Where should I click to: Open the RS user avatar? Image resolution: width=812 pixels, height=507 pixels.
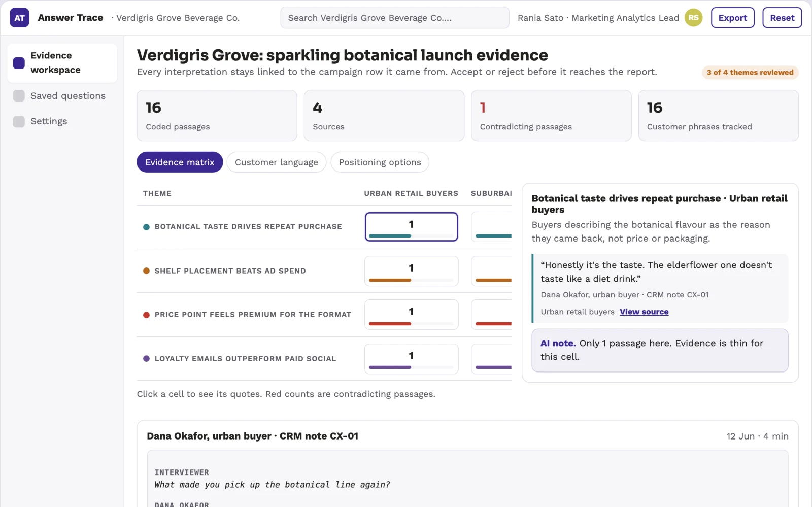click(693, 18)
